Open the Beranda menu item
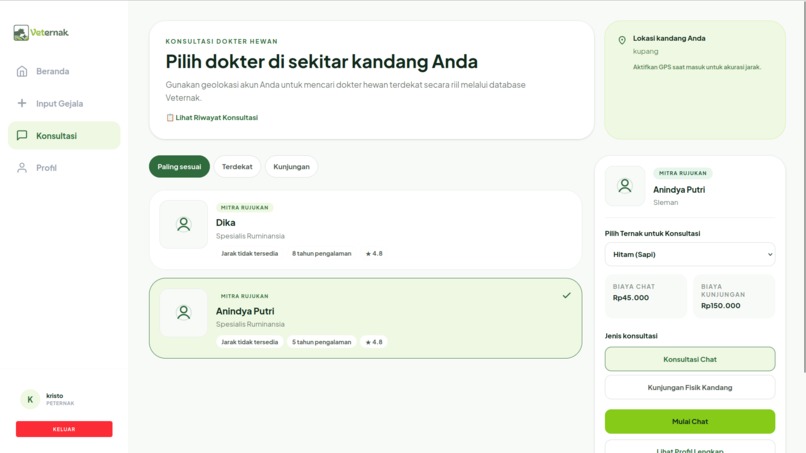The width and height of the screenshot is (806, 453). coord(64,71)
